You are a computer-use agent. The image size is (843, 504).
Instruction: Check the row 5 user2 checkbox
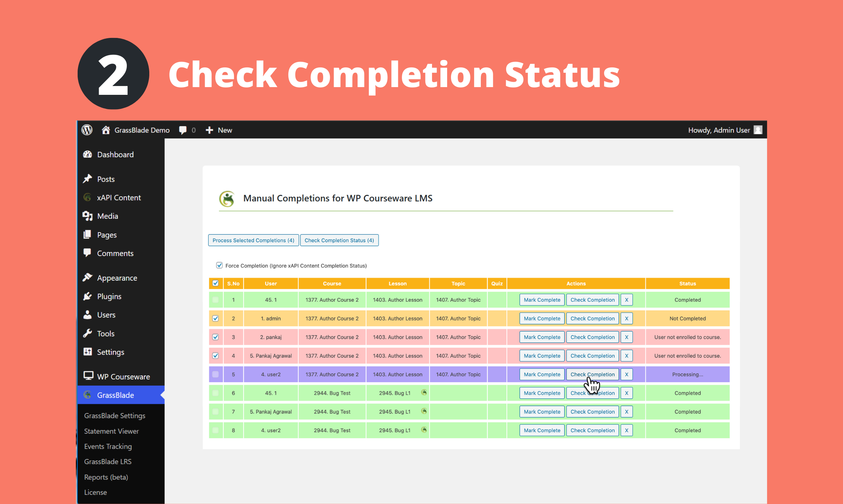[216, 374]
